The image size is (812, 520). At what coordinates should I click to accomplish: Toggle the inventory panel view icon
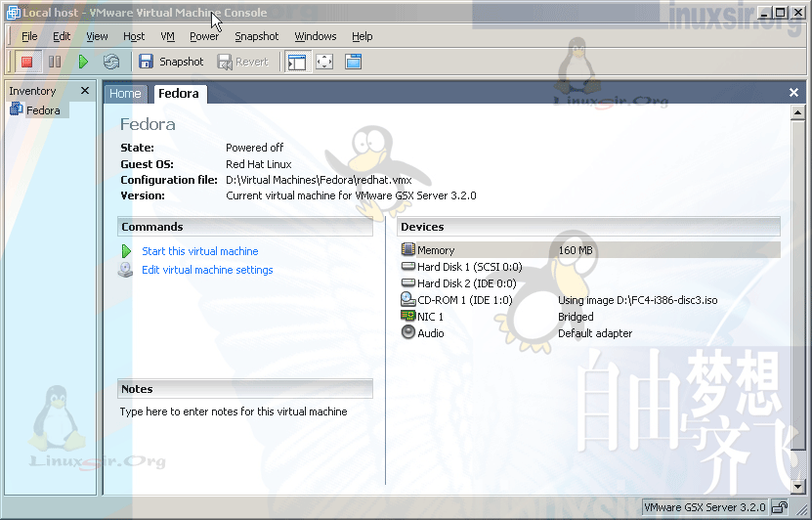[297, 63]
